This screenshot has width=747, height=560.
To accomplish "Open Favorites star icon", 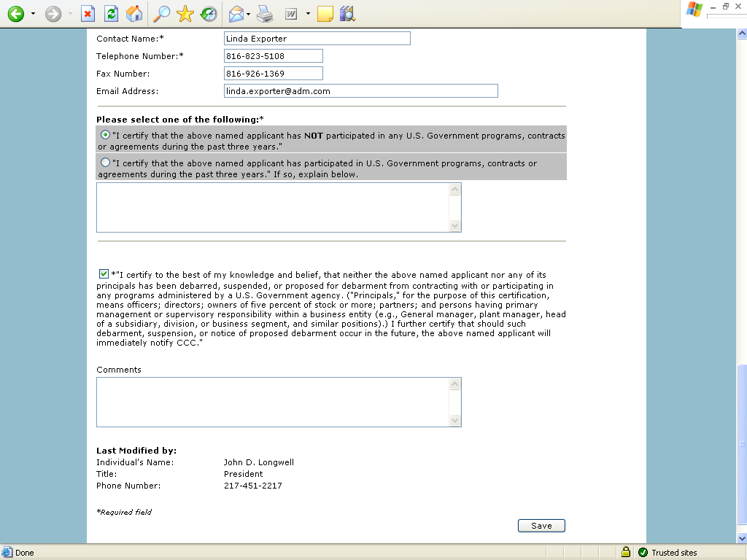I will point(185,14).
